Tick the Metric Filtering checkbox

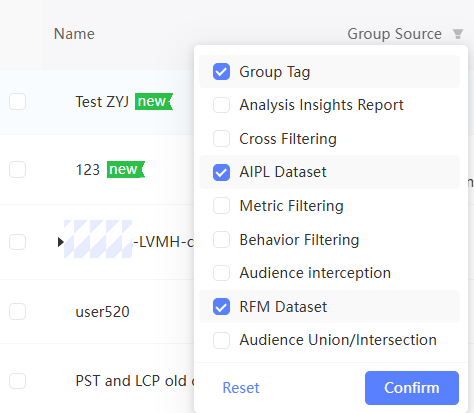[x=221, y=206]
